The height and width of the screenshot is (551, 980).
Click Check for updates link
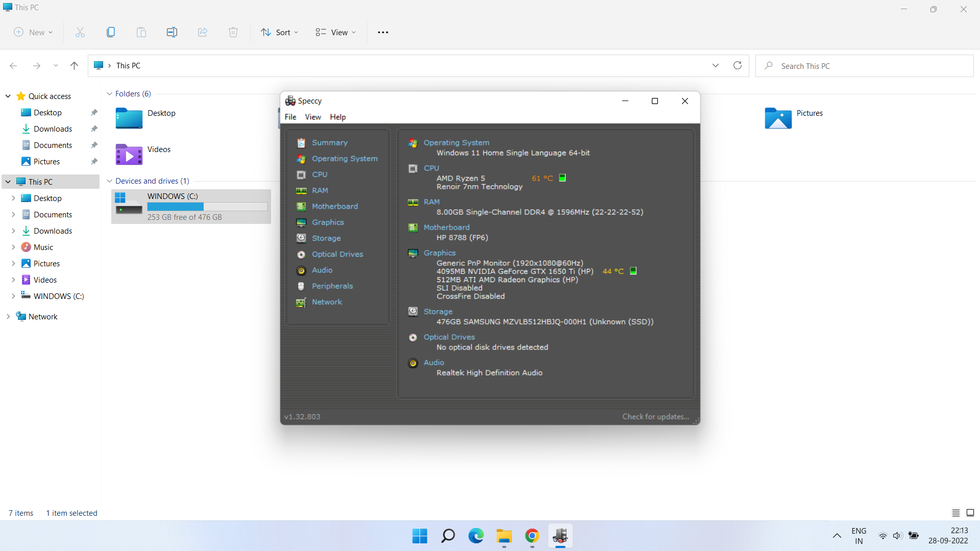click(656, 417)
